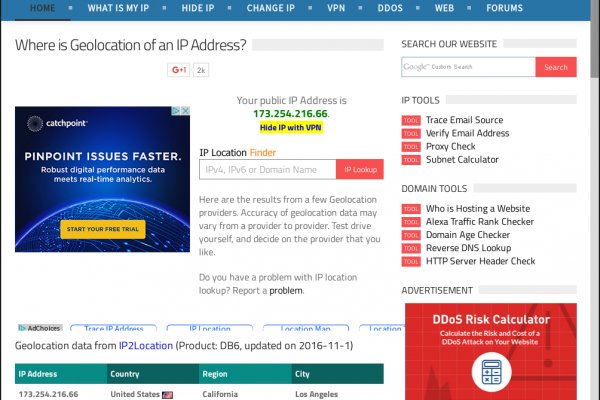Image resolution: width=600 pixels, height=400 pixels.
Task: Click the Google +1 button
Action: coord(179,70)
